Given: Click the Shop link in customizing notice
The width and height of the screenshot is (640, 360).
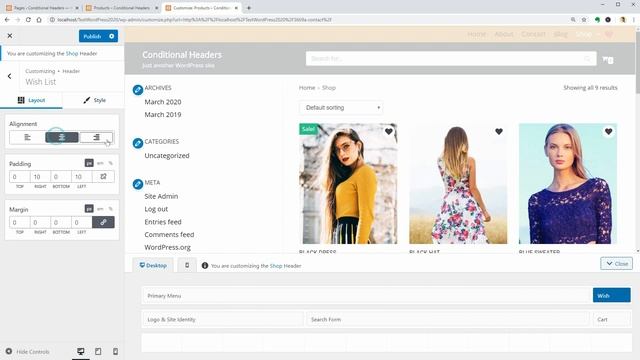Looking at the screenshot, I should tap(72, 53).
